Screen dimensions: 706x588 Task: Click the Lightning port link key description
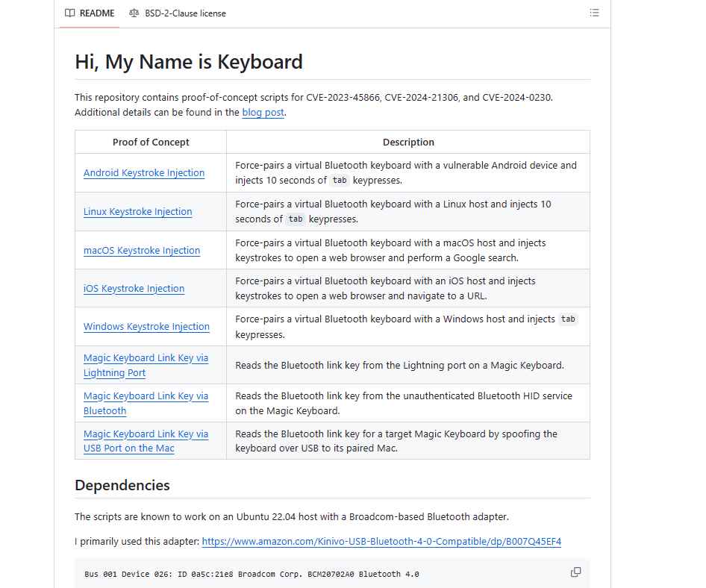tap(399, 365)
